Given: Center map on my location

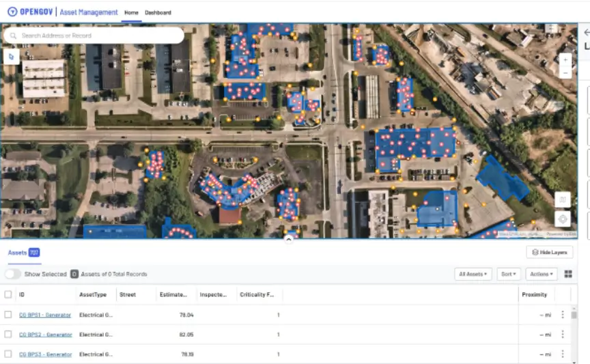Looking at the screenshot, I should pos(563,219).
